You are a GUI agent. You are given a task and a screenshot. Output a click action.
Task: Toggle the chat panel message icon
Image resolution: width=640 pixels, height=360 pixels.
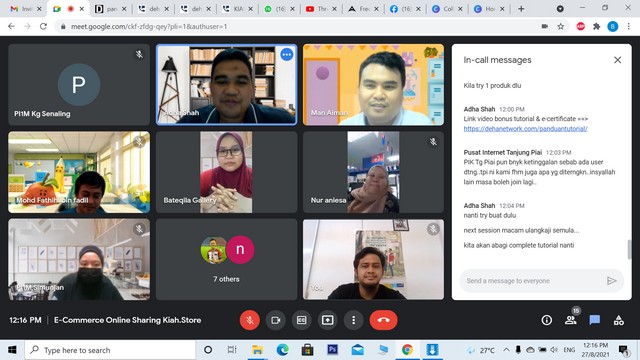tap(595, 320)
